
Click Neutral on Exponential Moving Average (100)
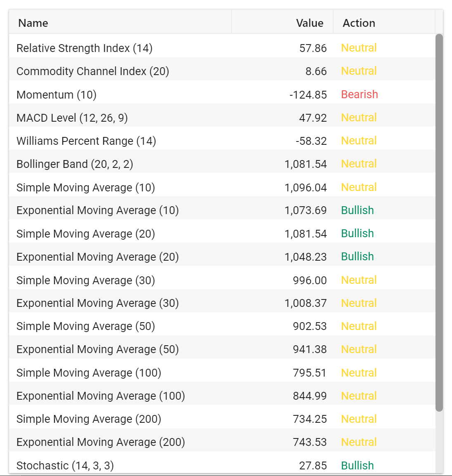click(x=359, y=396)
